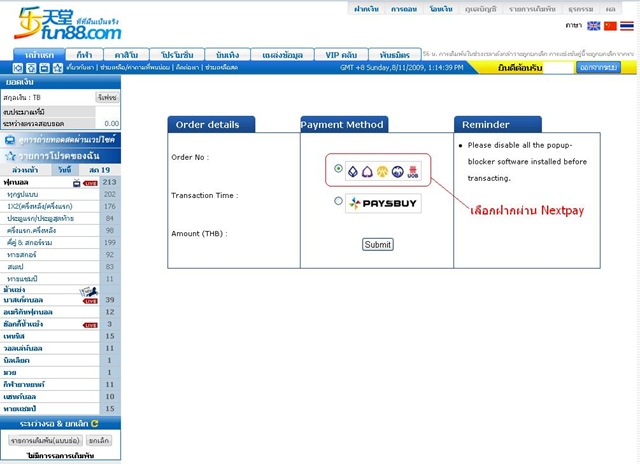Screen dimensions: 640x464
Task: Switch language with the UK flag
Action: pyautogui.click(x=593, y=26)
